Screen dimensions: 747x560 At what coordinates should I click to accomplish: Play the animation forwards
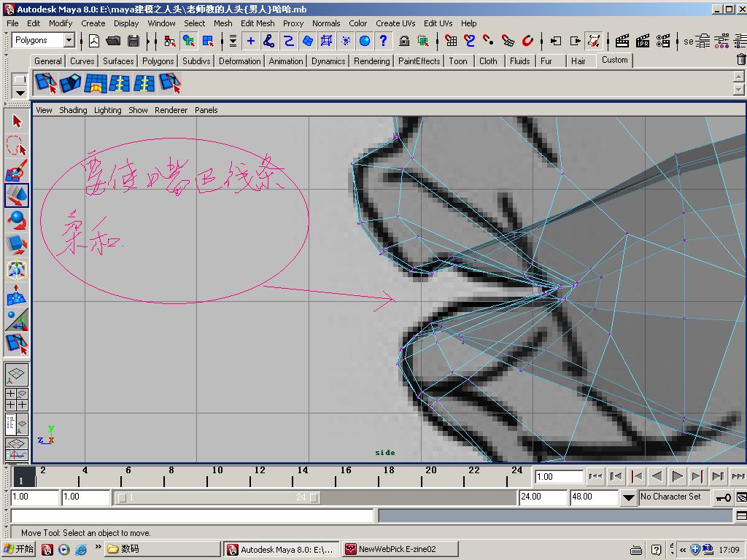(677, 475)
